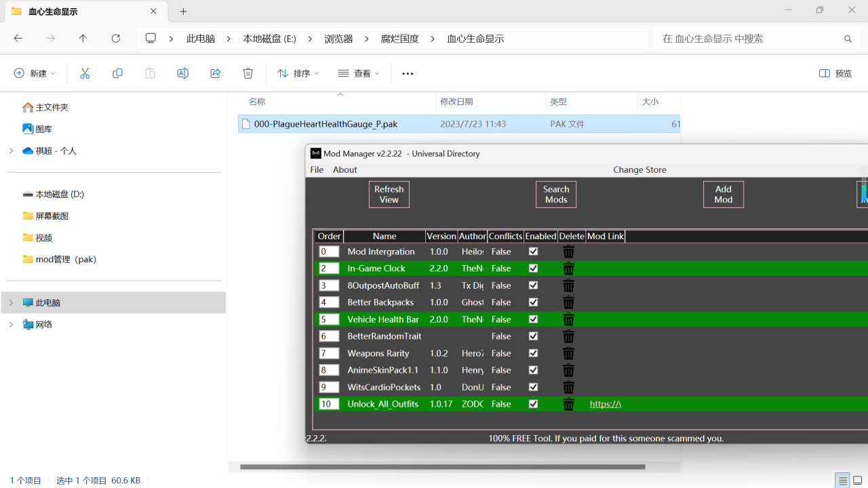This screenshot has width=868, height=488.
Task: Delete the Weapons Rarity mod
Action: 569,353
